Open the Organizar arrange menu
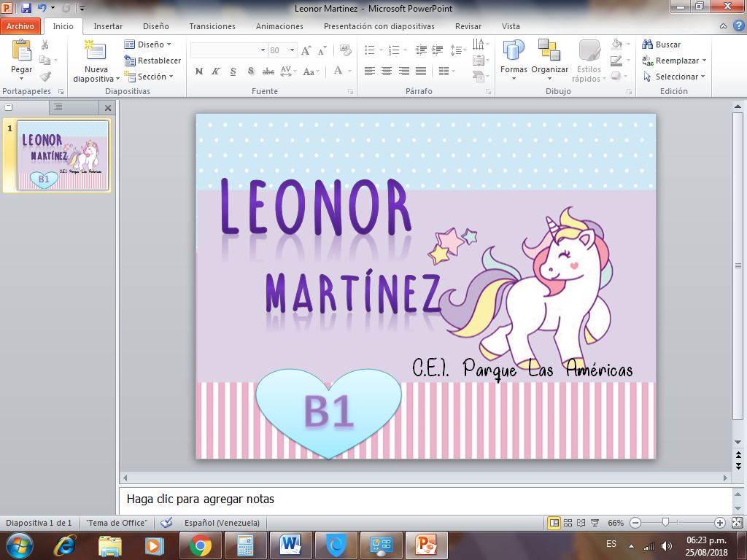The width and height of the screenshot is (747, 560). tap(550, 60)
